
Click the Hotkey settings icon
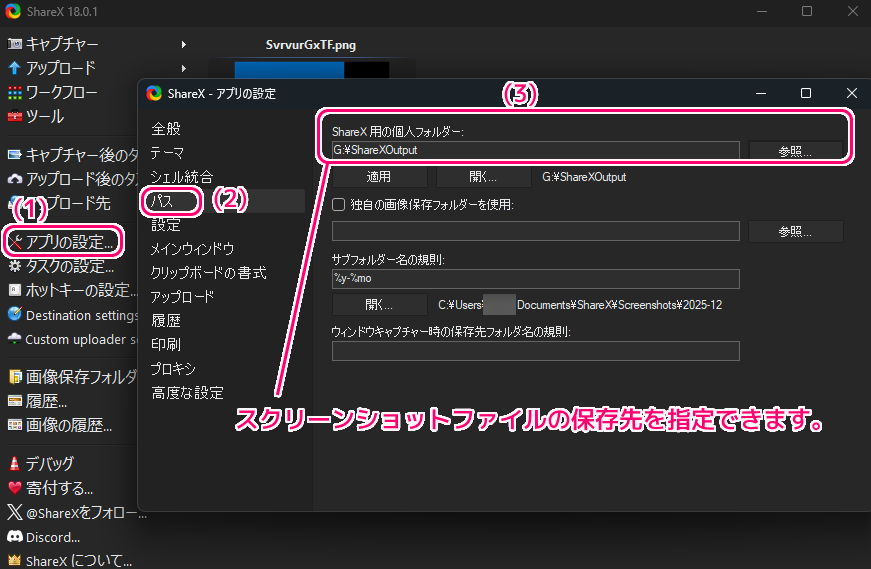(x=14, y=290)
